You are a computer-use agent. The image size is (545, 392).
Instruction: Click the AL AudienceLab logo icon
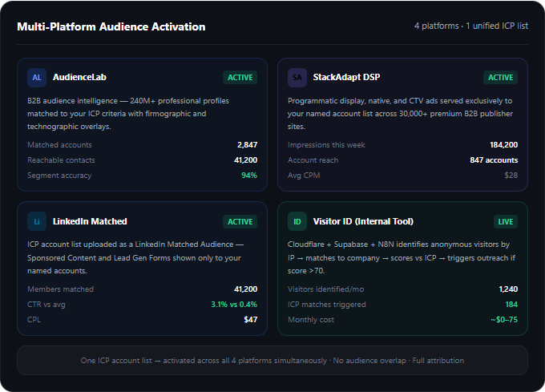[37, 78]
